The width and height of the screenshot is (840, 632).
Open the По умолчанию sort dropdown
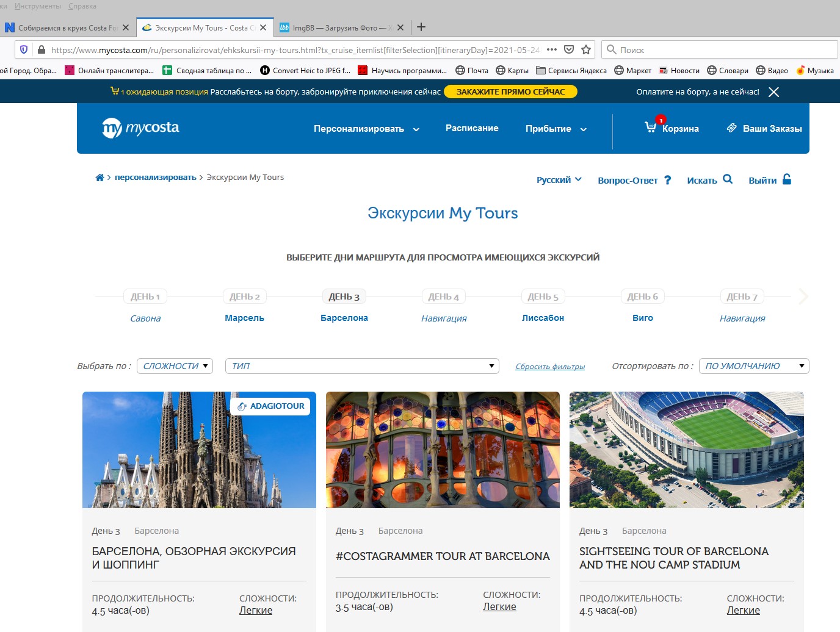click(x=754, y=366)
